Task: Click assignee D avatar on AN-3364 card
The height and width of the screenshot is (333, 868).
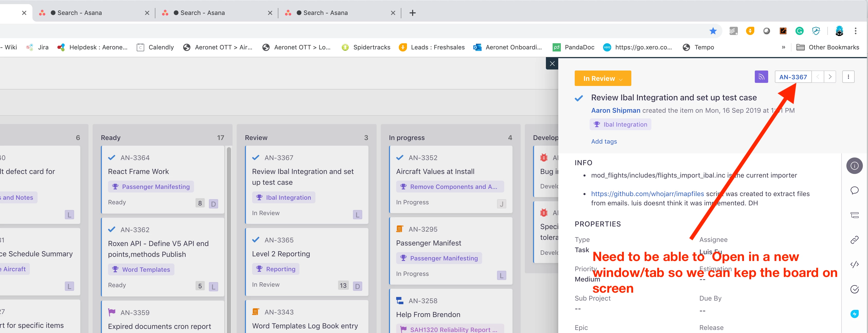Action: pyautogui.click(x=213, y=204)
